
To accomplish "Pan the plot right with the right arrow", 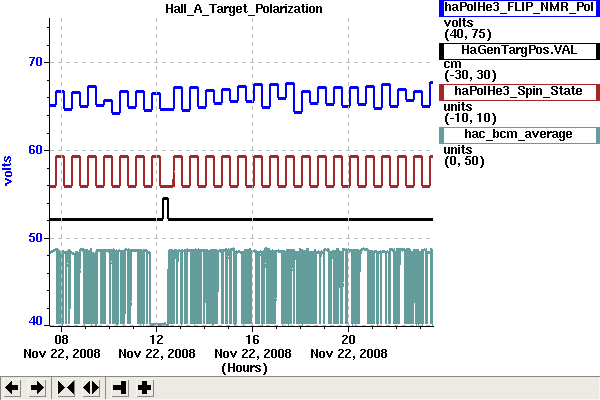I will point(37,388).
